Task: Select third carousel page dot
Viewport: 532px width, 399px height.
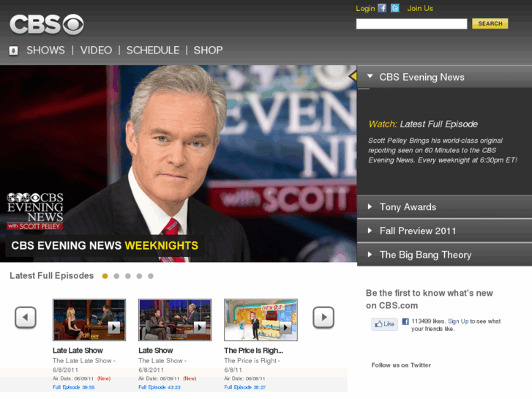Action: pos(128,276)
